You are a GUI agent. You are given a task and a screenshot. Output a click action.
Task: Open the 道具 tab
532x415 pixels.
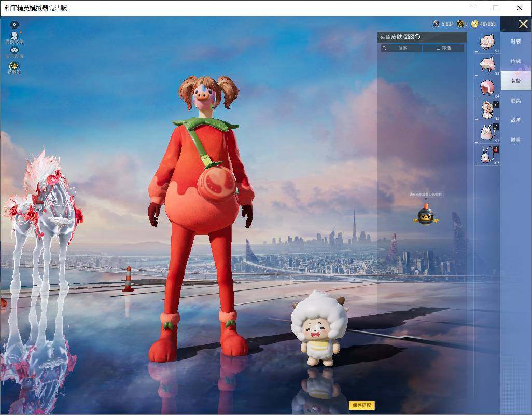516,140
